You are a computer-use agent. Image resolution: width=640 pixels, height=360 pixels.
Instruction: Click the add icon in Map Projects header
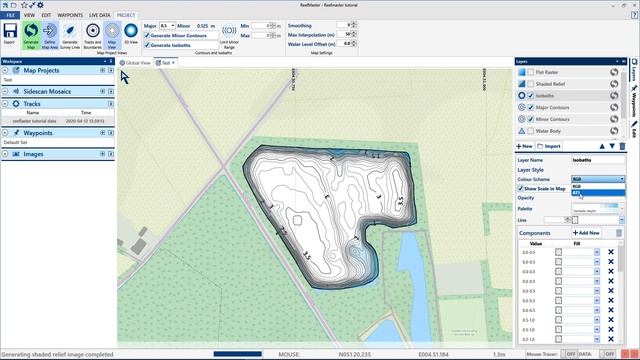[102, 70]
